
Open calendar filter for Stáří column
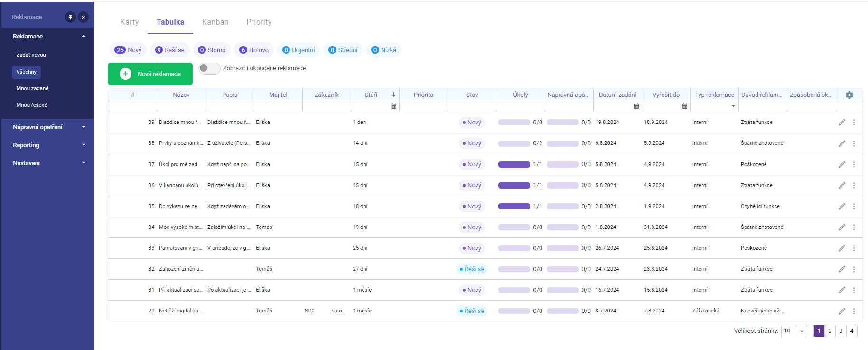tap(394, 106)
